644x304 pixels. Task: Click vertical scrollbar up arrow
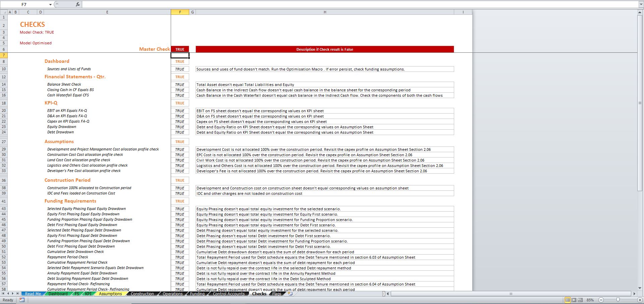(640, 12)
